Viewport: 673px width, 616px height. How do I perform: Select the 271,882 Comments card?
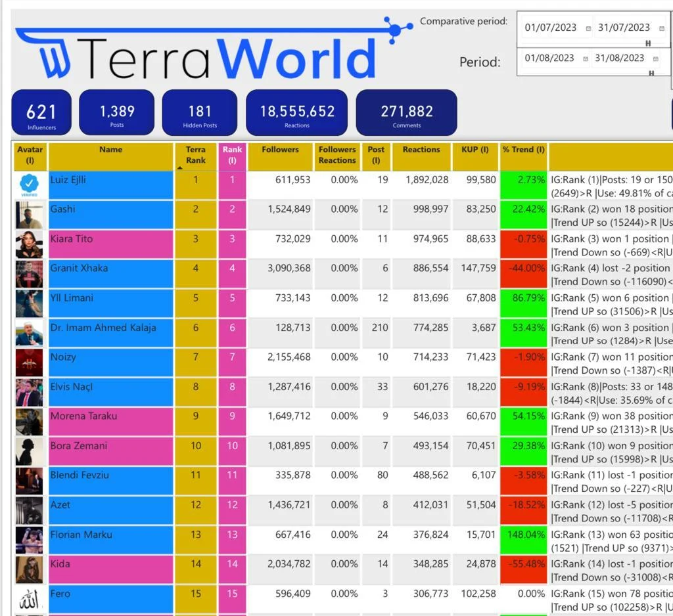click(x=406, y=112)
